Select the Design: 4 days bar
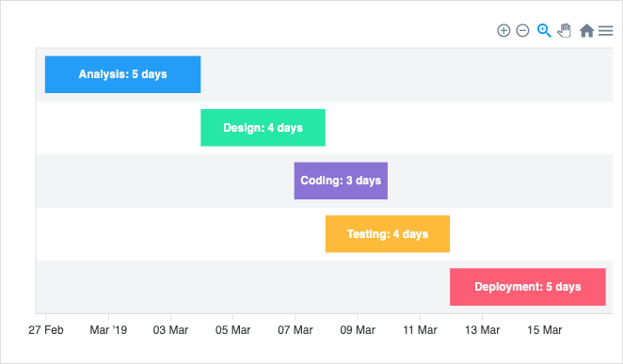This screenshot has width=623, height=364. pyautogui.click(x=263, y=127)
